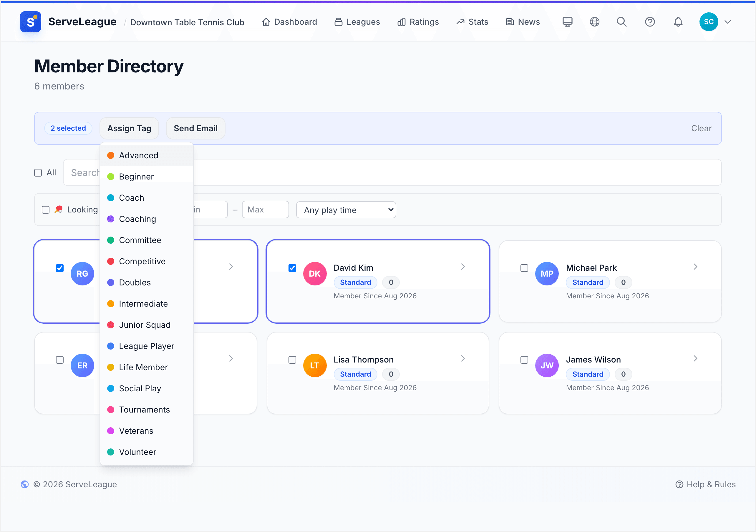Choose the Life Member tag option

click(147, 368)
